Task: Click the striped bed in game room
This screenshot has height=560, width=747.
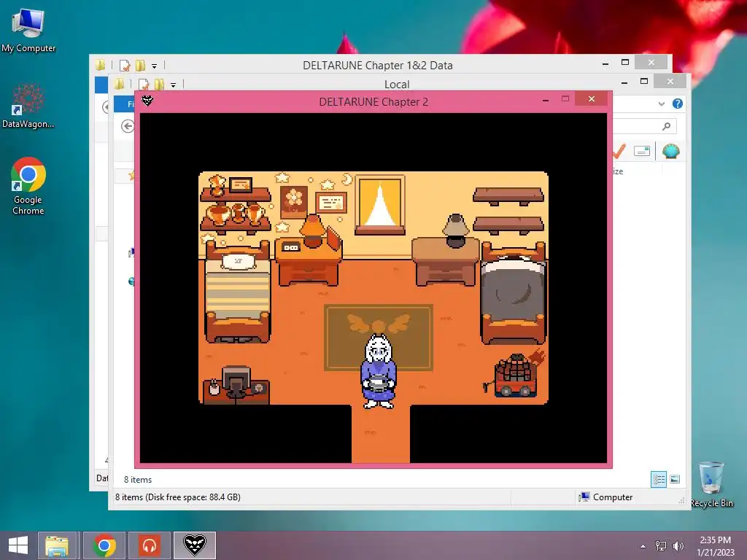Action: pyautogui.click(x=238, y=290)
